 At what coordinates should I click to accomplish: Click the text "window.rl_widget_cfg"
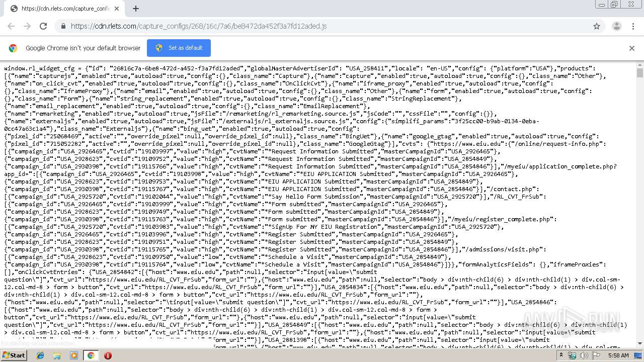(x=39, y=68)
